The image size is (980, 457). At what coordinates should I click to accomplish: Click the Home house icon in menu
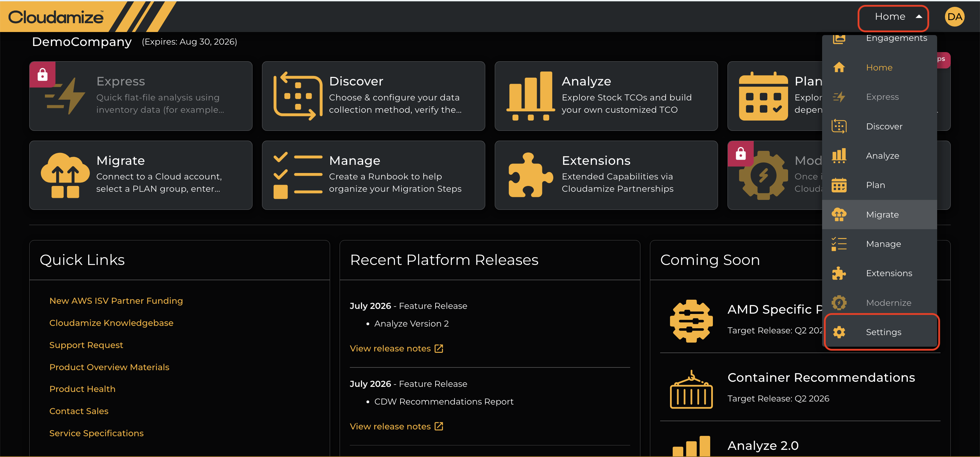(839, 67)
